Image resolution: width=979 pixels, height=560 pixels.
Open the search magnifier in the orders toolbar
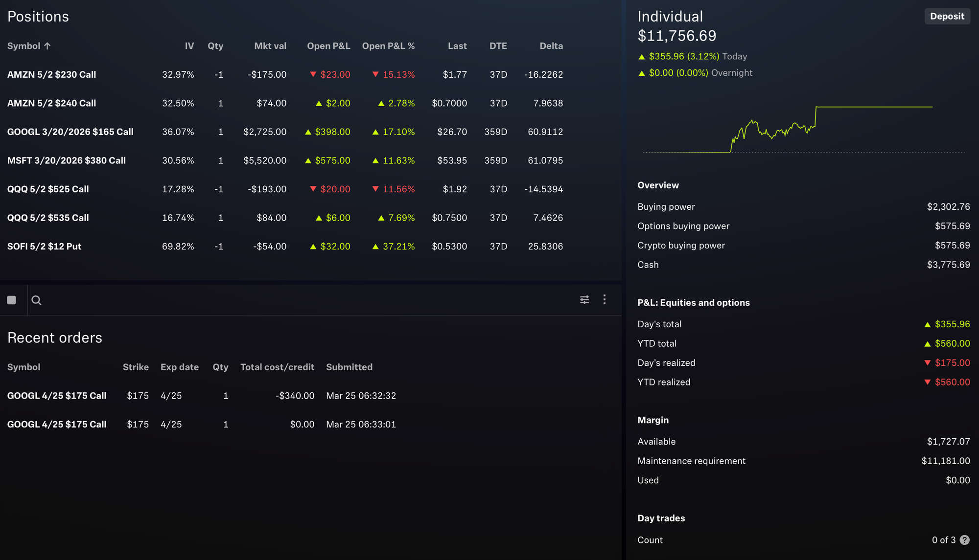click(36, 300)
